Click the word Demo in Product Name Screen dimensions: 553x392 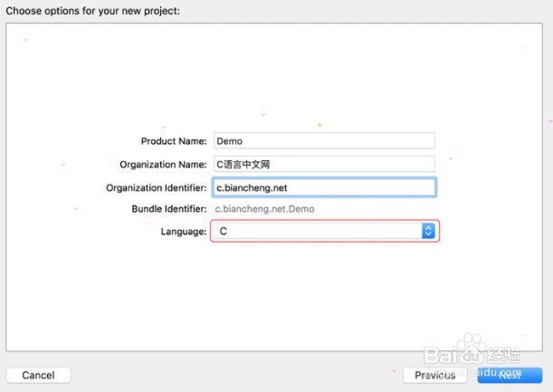(229, 141)
